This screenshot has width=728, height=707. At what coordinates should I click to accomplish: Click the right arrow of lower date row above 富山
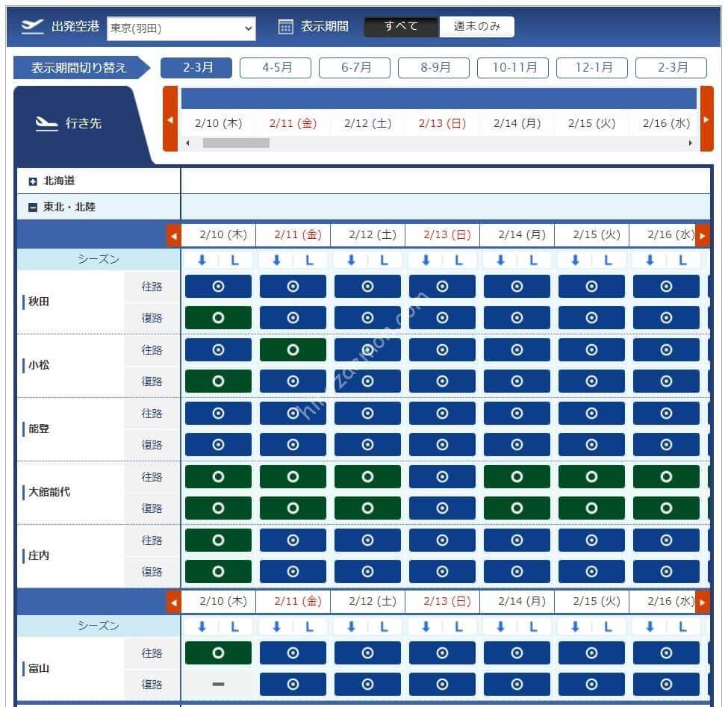pos(703,602)
